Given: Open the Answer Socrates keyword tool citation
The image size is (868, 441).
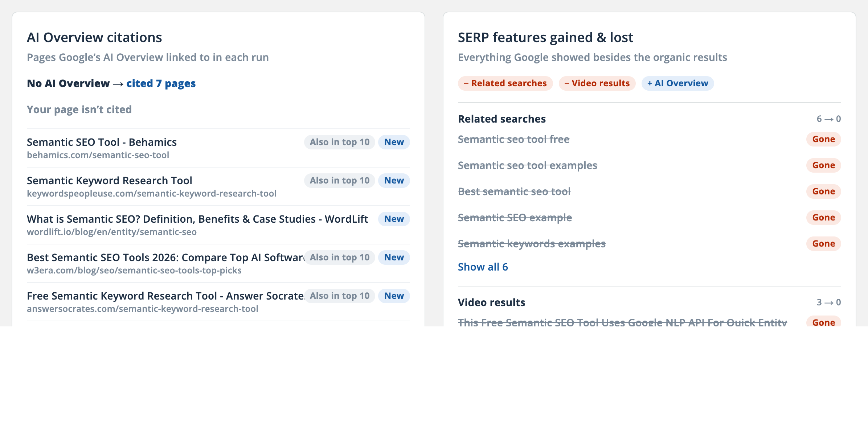Looking at the screenshot, I should tap(165, 296).
